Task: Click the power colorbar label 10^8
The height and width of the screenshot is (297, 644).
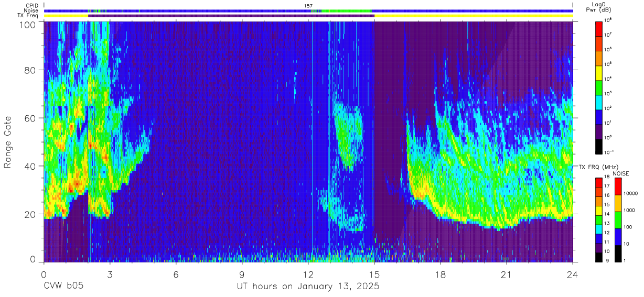Action: tap(608, 20)
